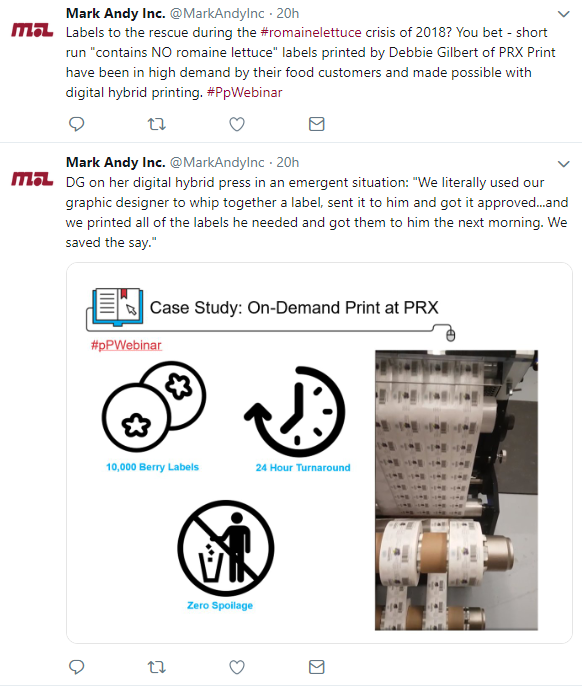Viewport: 582px width, 696px height.
Task: Open #PpWebinar hashtag in first tweet
Action: click(245, 92)
